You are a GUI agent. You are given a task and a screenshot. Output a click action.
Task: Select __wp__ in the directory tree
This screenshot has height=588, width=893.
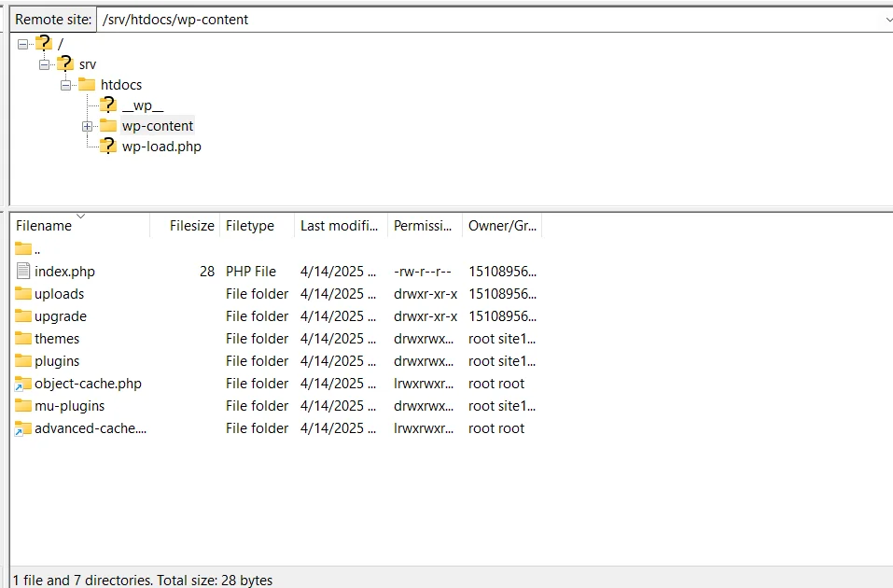143,105
